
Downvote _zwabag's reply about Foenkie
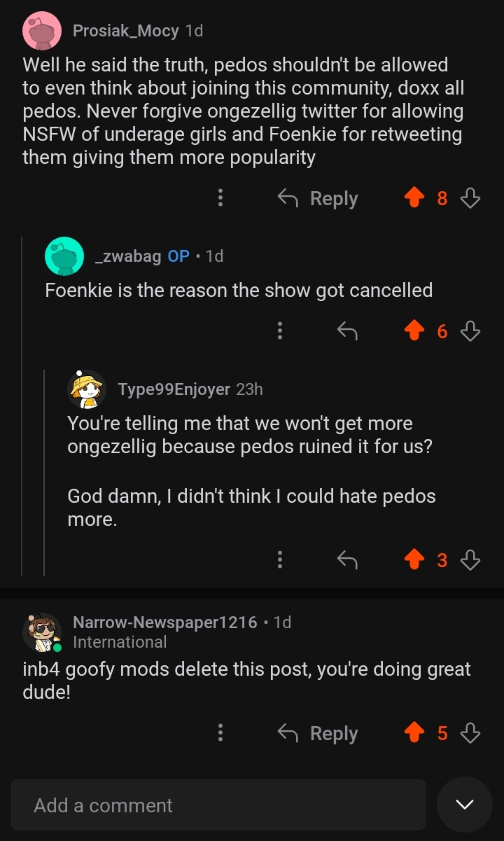click(470, 331)
